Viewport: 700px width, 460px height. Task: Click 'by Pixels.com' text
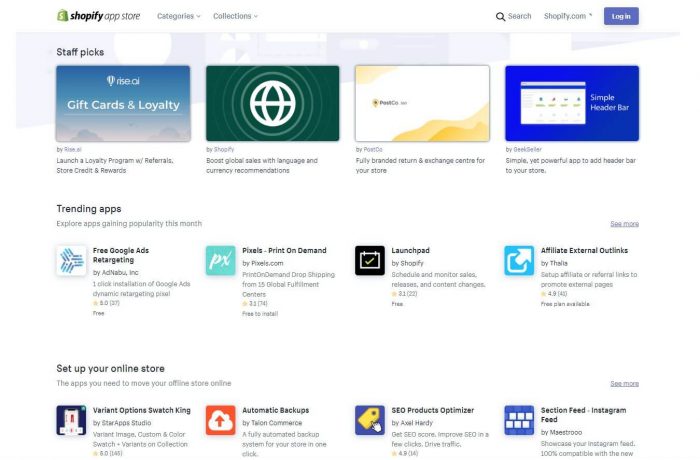[x=263, y=263]
